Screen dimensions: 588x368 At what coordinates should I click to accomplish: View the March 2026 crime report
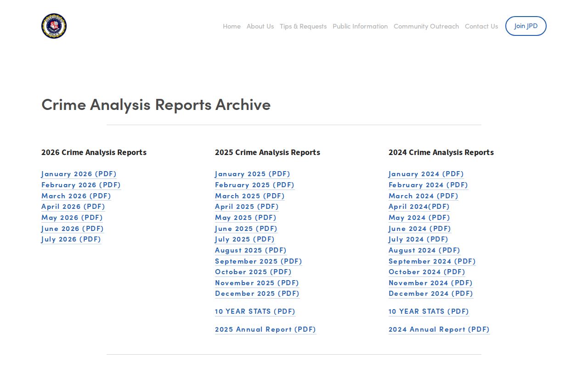tap(76, 196)
